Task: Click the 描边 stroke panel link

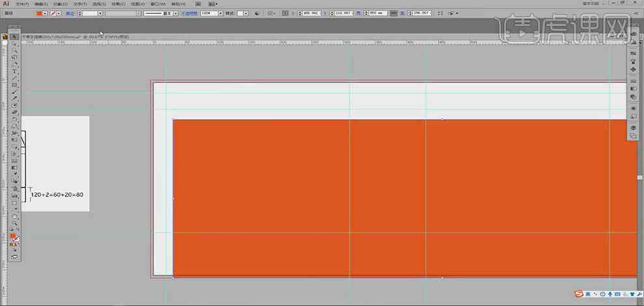Action: tap(70, 13)
